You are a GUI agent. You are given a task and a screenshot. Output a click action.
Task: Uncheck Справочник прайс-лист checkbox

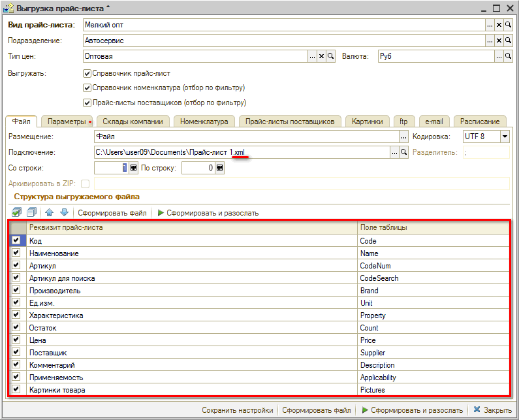(87, 73)
